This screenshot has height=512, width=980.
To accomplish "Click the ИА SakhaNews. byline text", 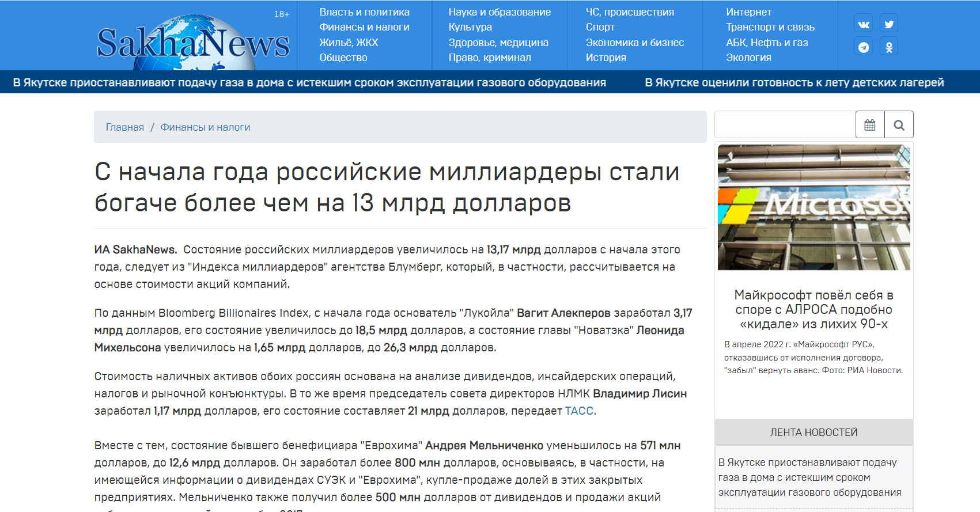I will [136, 249].
